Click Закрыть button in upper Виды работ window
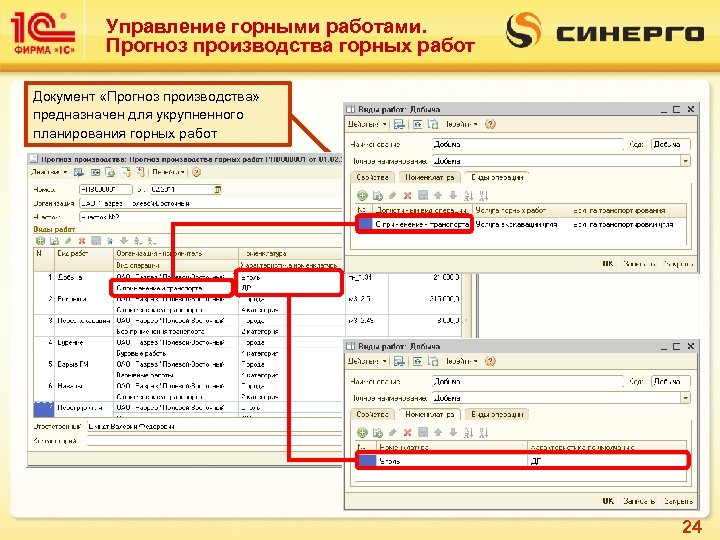 point(678,264)
